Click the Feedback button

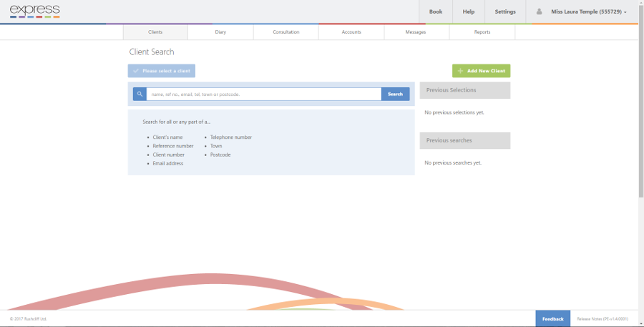point(553,319)
